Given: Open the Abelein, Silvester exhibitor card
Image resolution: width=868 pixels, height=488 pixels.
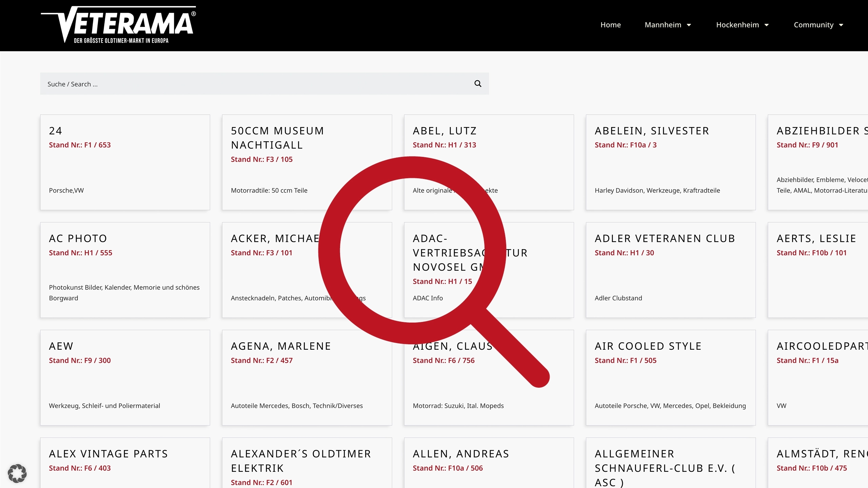Looking at the screenshot, I should [670, 162].
